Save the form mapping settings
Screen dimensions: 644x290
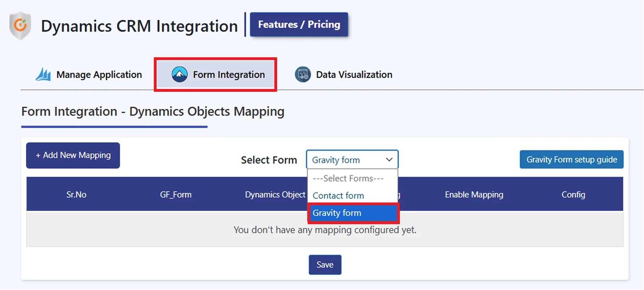click(x=325, y=265)
